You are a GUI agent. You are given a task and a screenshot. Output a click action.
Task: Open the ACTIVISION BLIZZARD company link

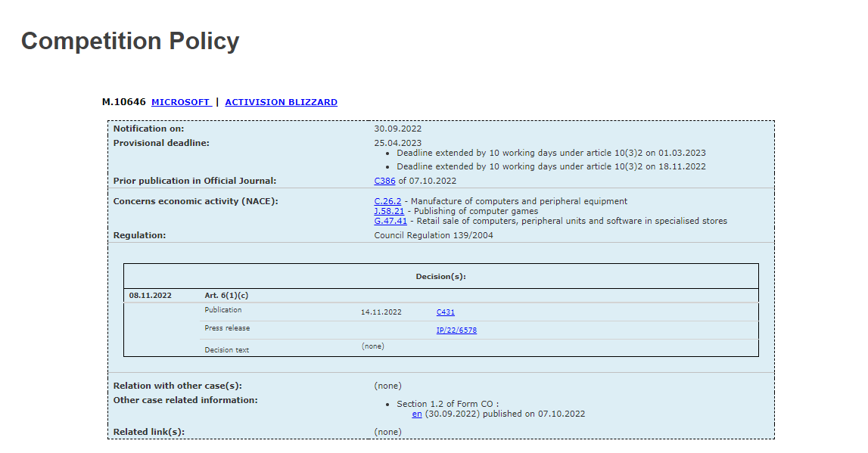click(281, 102)
